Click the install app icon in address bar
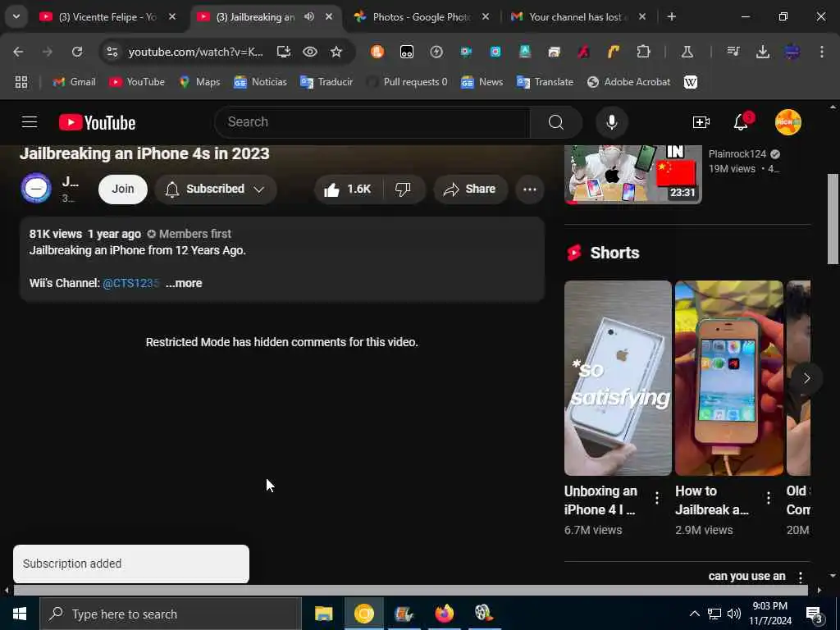Image resolution: width=840 pixels, height=630 pixels. (283, 52)
